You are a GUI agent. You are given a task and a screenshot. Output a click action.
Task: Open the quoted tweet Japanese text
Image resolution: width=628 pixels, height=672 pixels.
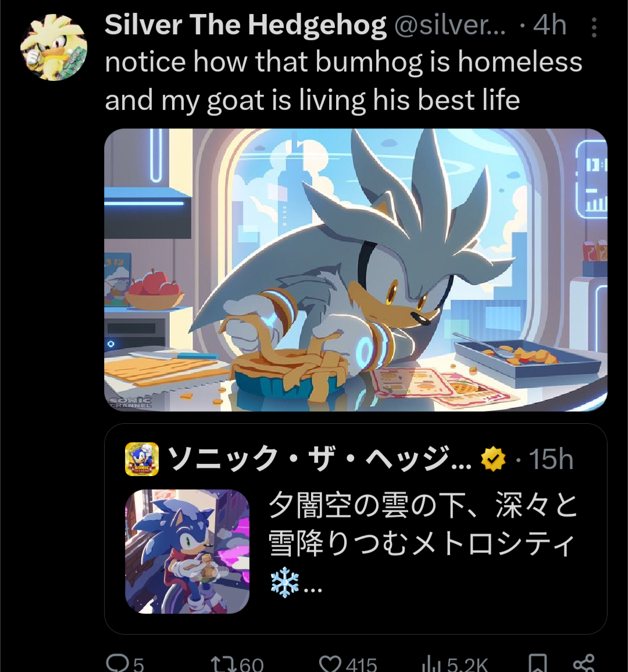tap(422, 543)
